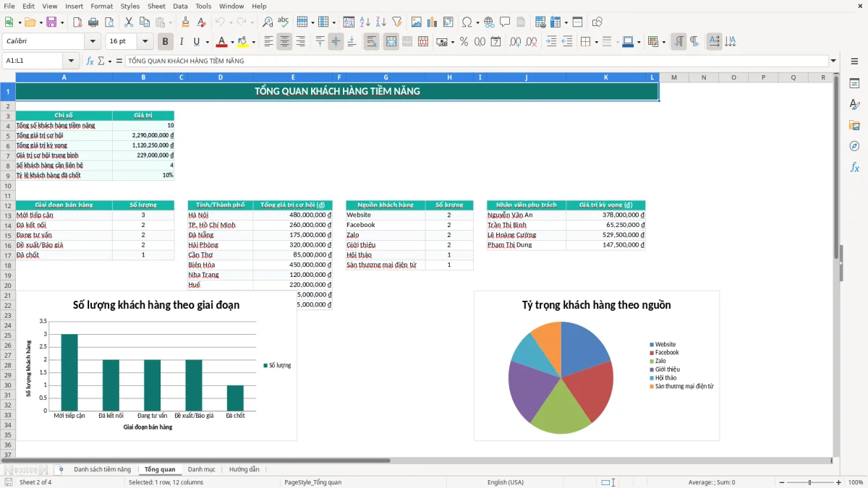This screenshot has height=488, width=868.
Task: Clear direct formatting icon
Action: click(x=200, y=22)
